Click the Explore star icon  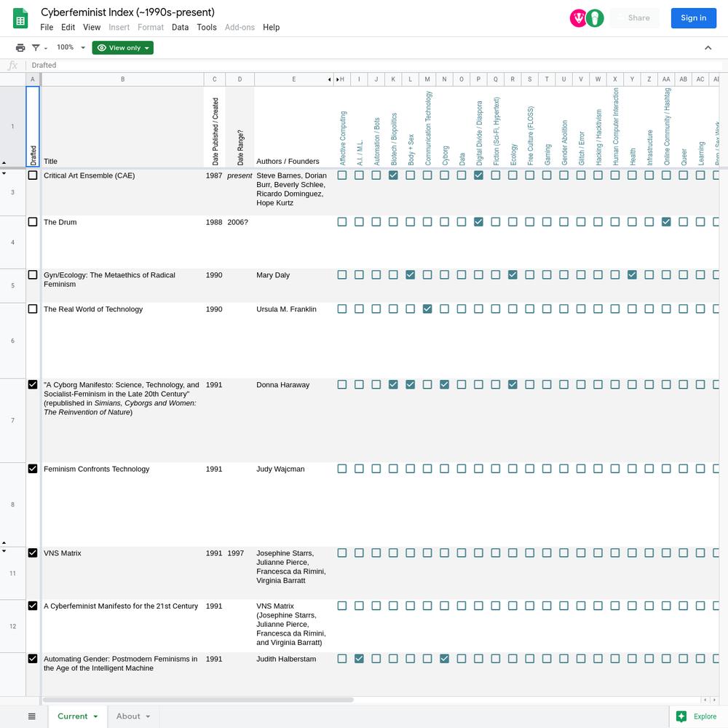[681, 716]
